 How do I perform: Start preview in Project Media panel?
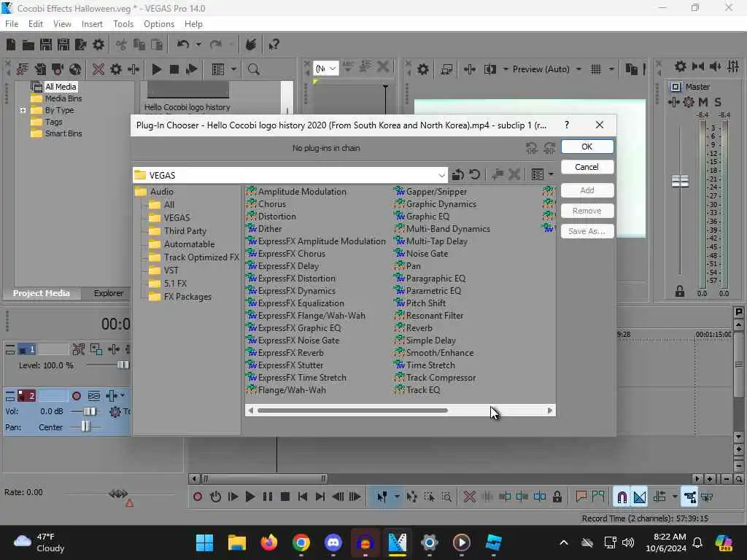pos(156,69)
